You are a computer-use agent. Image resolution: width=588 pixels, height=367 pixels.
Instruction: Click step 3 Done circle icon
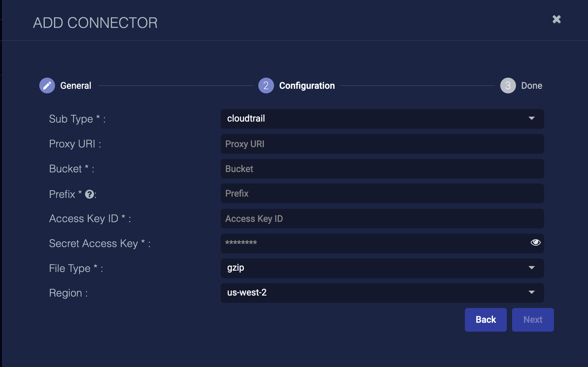[x=508, y=86]
